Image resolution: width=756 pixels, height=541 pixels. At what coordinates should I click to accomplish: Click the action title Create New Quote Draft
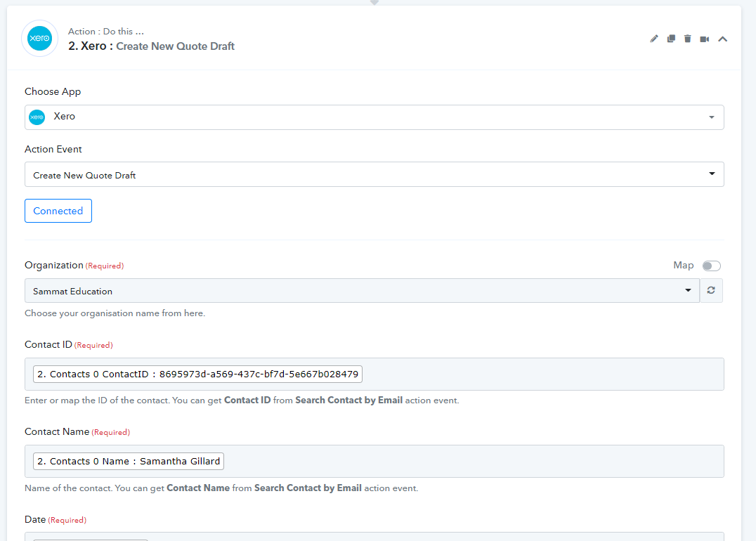click(x=175, y=46)
